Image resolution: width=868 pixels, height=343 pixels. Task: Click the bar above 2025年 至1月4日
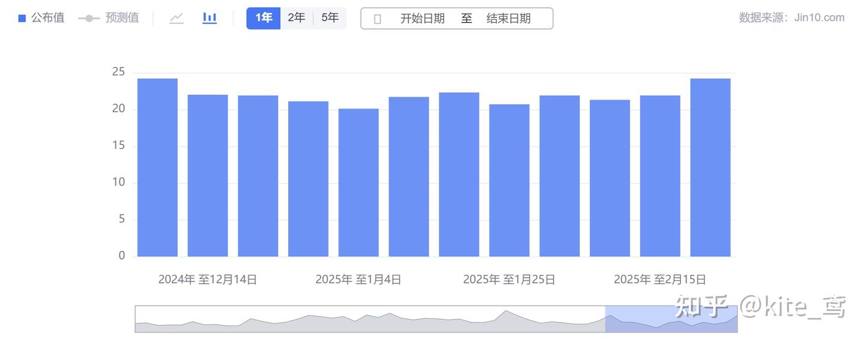click(x=358, y=183)
